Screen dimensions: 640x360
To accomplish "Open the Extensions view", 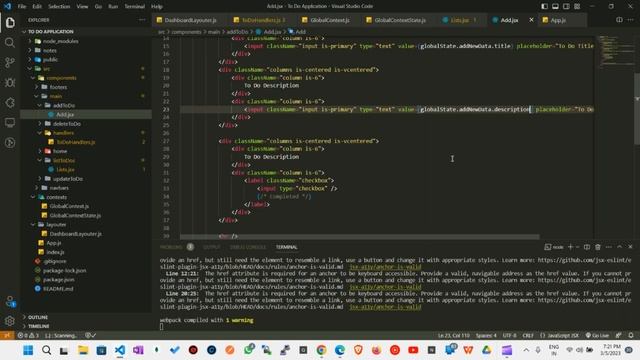I will point(10,102).
